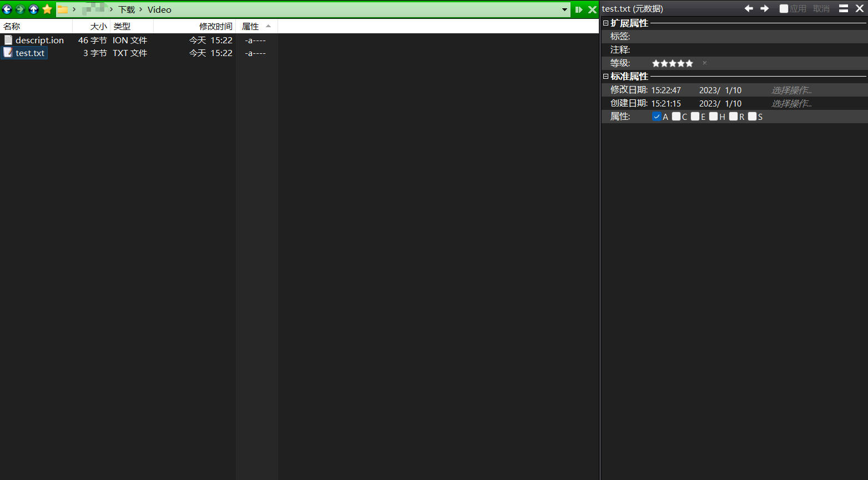This screenshot has height=480, width=868.
Task: Click the 下载 breadcrumb in path
Action: (127, 9)
